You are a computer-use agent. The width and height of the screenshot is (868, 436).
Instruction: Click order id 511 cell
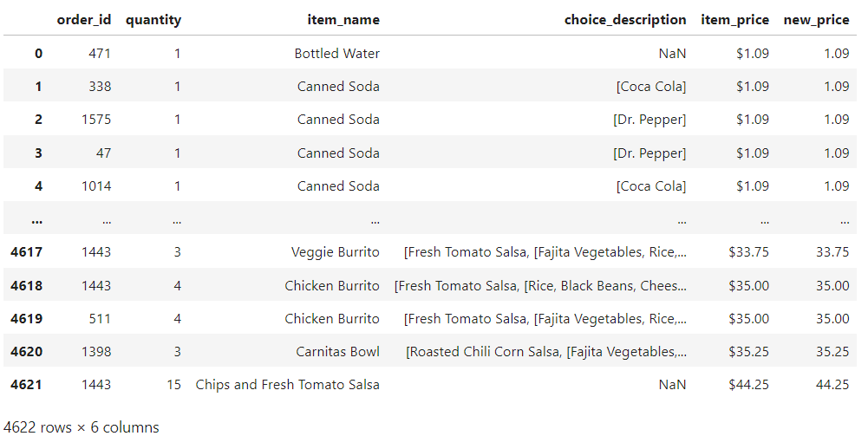pyautogui.click(x=100, y=319)
